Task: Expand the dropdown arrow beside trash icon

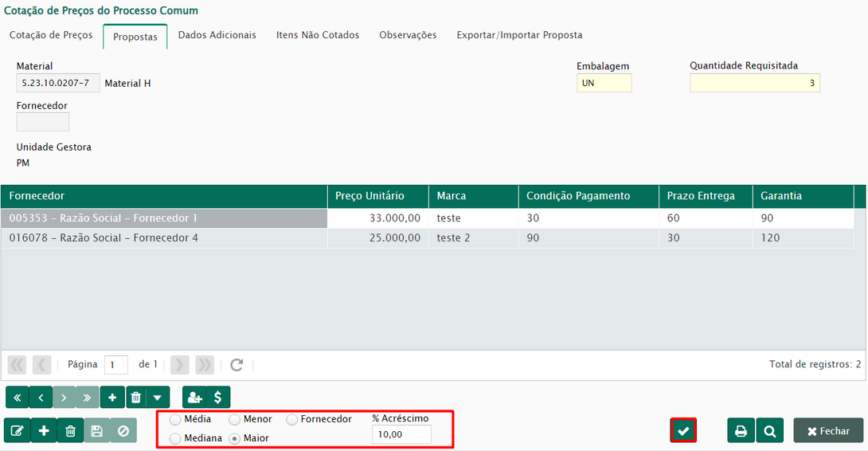Action: [158, 397]
